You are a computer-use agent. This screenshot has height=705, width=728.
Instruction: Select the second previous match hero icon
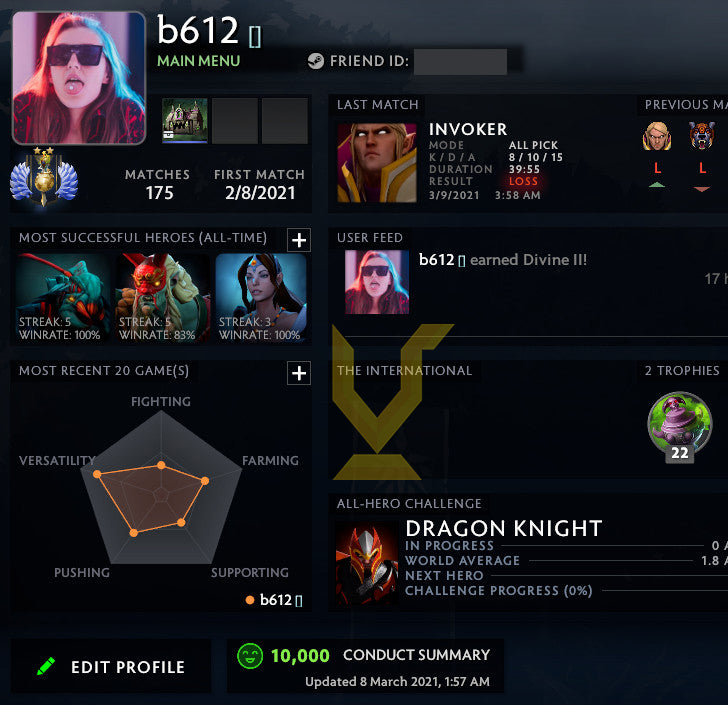(x=702, y=136)
